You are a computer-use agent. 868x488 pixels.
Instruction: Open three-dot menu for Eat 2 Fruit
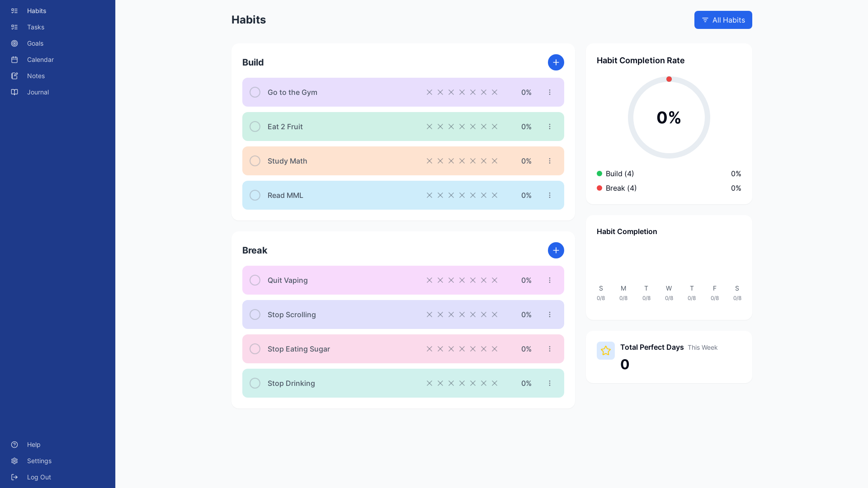(x=550, y=127)
